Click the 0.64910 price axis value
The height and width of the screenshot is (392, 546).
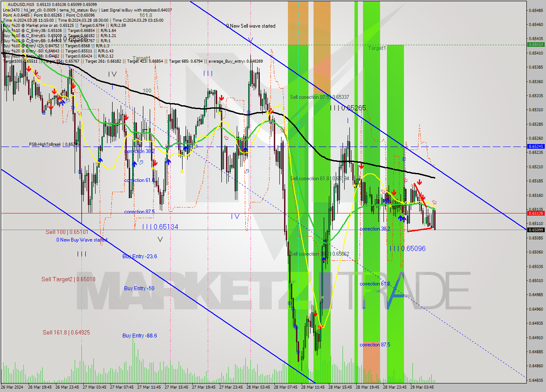pyautogui.click(x=536, y=337)
